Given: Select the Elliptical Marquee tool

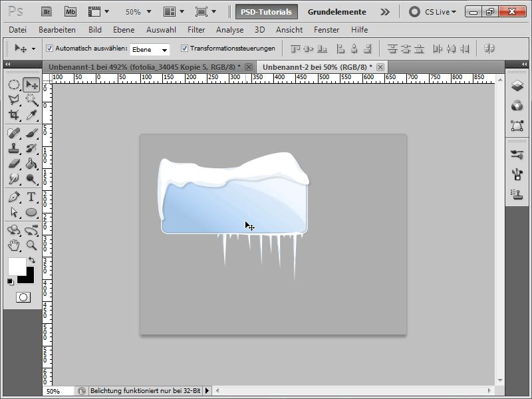Looking at the screenshot, I should (x=13, y=84).
